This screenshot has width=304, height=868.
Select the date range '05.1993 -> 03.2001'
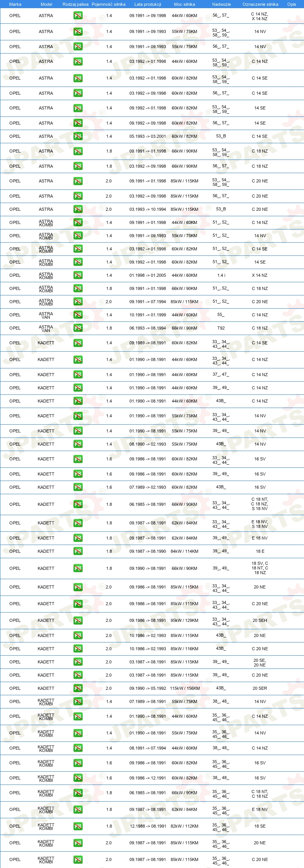click(x=148, y=136)
